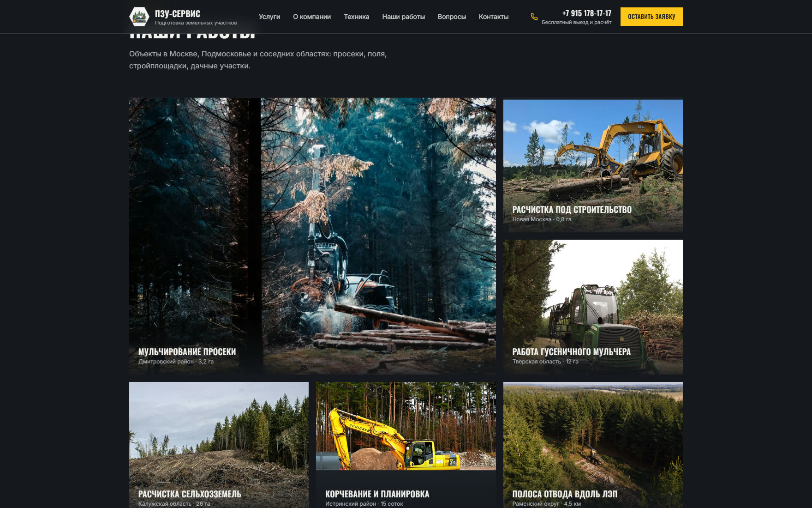The height and width of the screenshot is (508, 812).
Task: Click the Оставить заявку button
Action: pyautogui.click(x=651, y=17)
